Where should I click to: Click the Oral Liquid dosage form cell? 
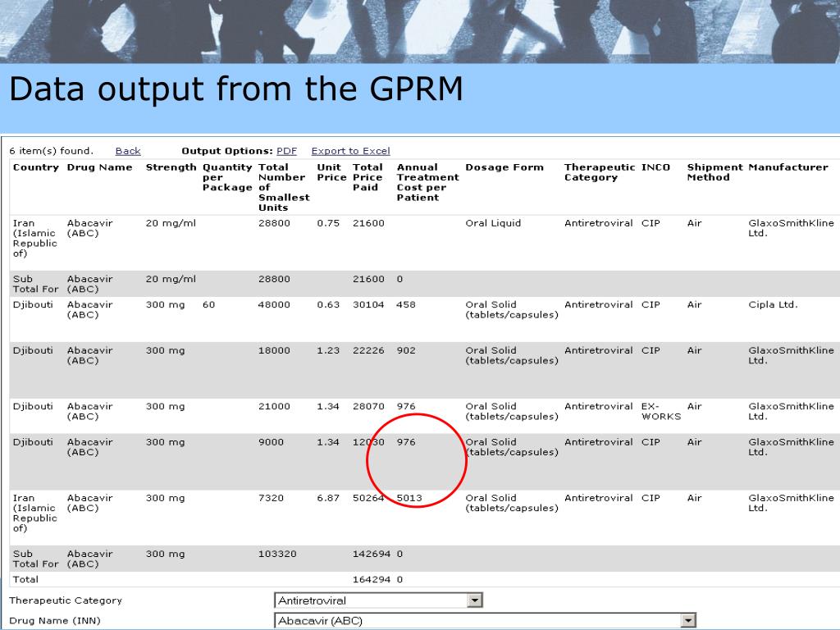(x=493, y=223)
